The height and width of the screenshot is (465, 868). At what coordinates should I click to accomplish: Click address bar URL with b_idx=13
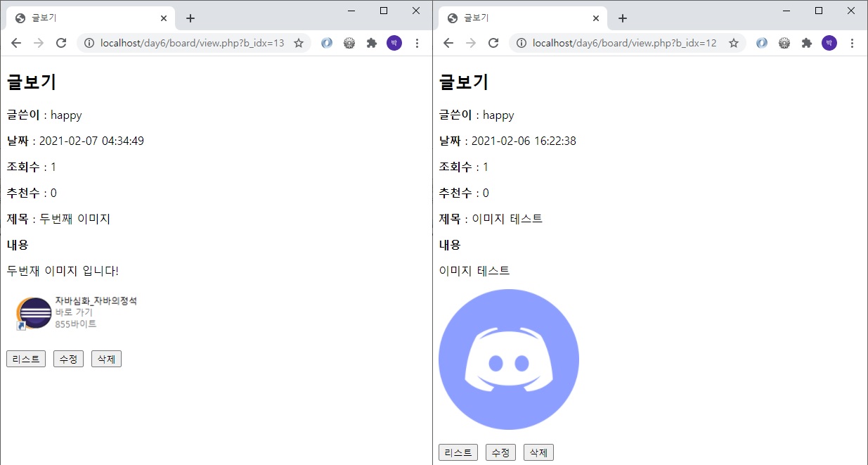[193, 43]
